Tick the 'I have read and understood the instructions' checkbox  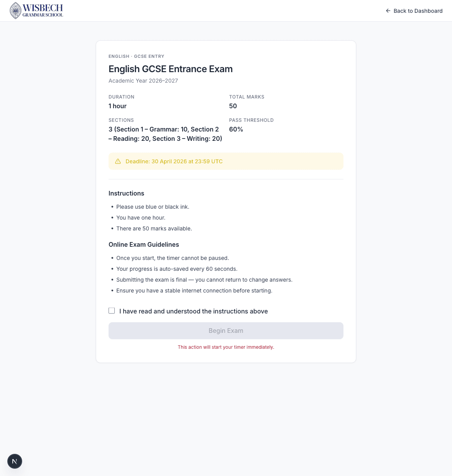[112, 310]
